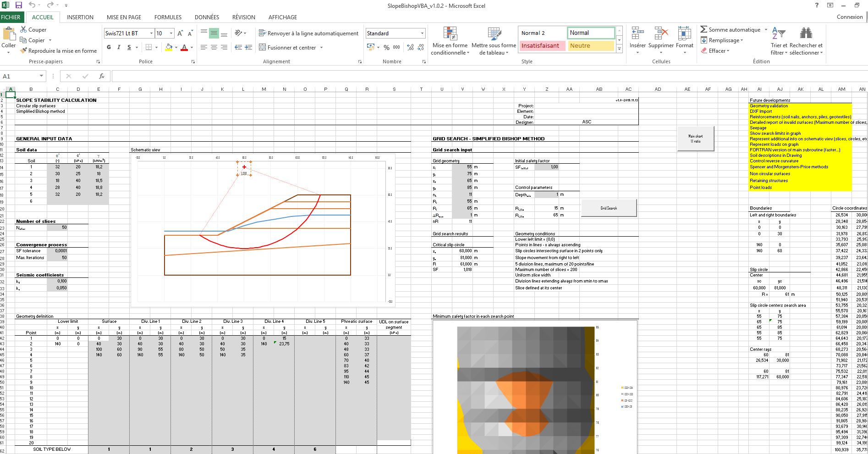
Task: Open font size dropdown
Action: click(171, 33)
